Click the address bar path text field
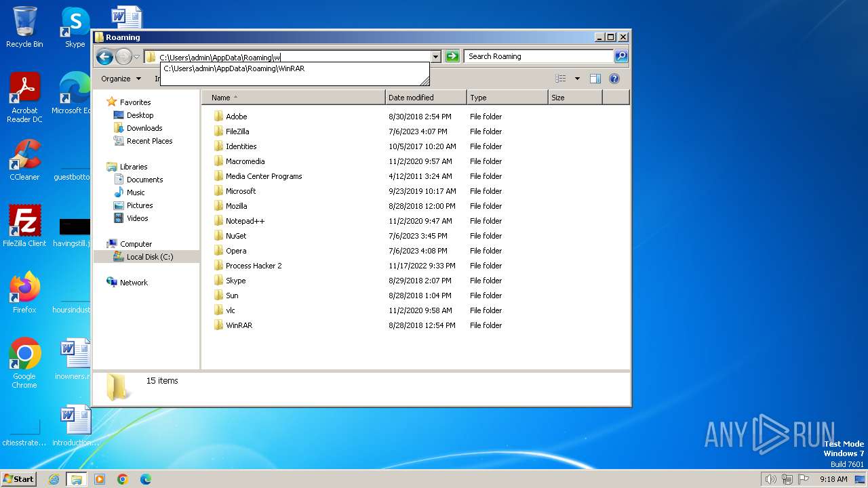The image size is (868, 488). click(288, 57)
